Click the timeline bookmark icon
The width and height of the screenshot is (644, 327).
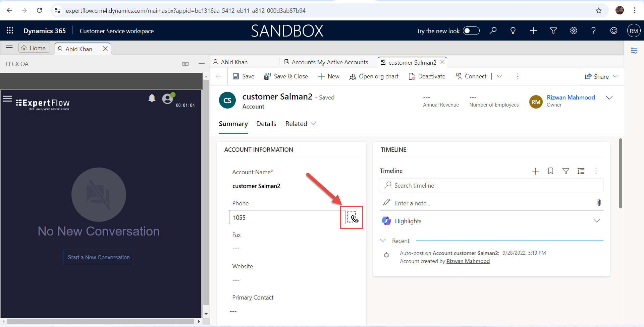pos(550,171)
